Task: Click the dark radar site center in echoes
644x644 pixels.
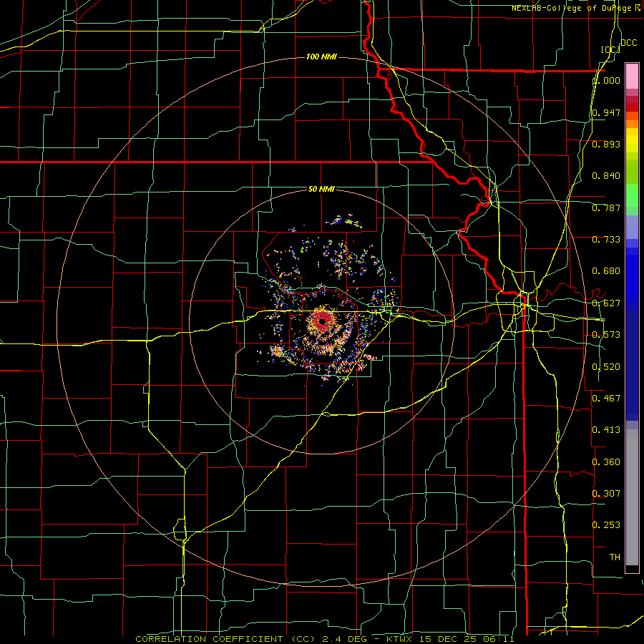Action: tap(323, 321)
